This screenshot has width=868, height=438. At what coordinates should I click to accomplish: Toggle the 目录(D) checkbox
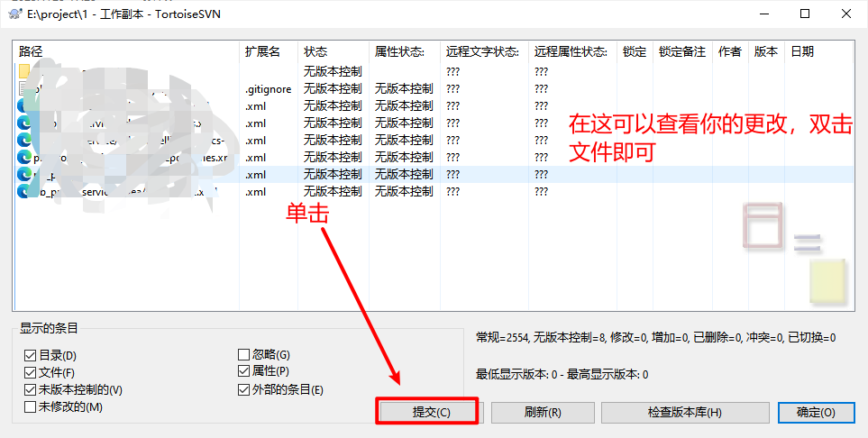[x=30, y=355]
